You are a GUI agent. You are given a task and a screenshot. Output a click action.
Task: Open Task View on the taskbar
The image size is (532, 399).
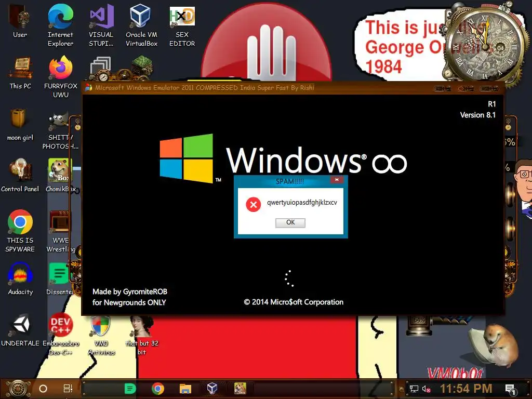(68, 389)
